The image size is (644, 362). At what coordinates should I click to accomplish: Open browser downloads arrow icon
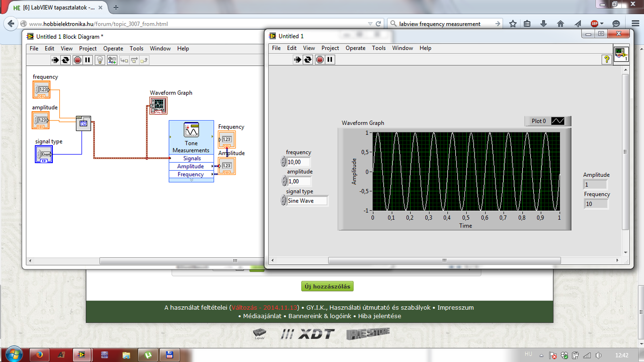coord(543,24)
